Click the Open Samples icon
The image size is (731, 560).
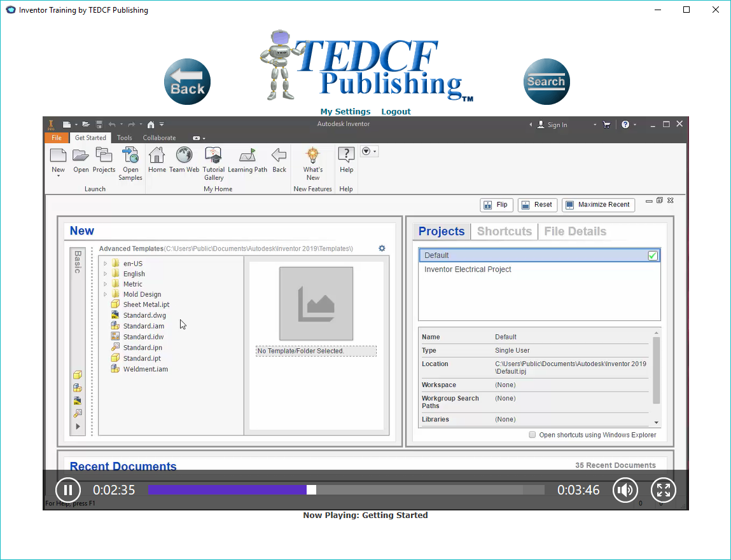click(x=130, y=154)
